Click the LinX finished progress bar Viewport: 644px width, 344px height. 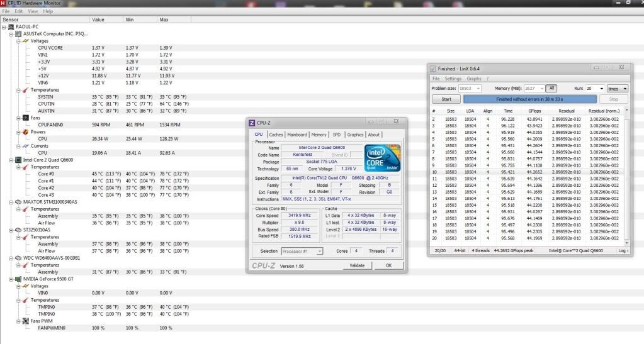(x=530, y=99)
